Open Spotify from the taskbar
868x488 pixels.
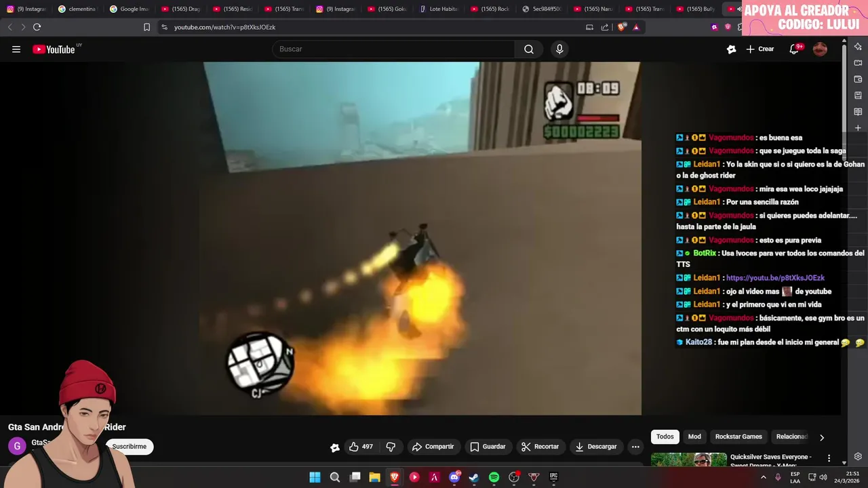pos(494,477)
